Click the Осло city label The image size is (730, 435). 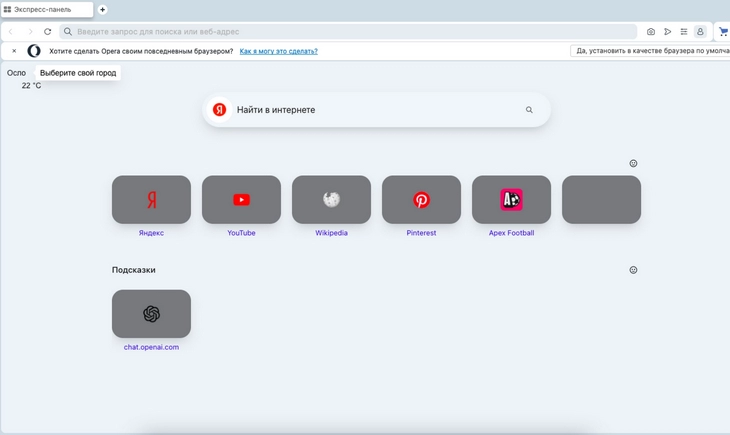tap(16, 73)
